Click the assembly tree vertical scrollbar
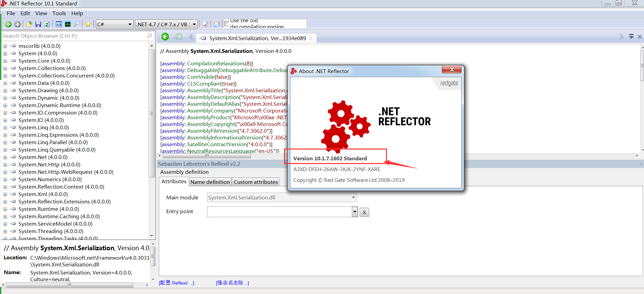This screenshot has height=294, width=644. pos(152,113)
